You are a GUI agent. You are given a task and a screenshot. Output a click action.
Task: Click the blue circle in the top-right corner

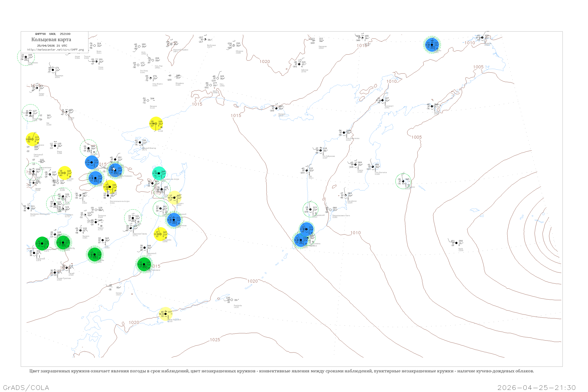[432, 45]
